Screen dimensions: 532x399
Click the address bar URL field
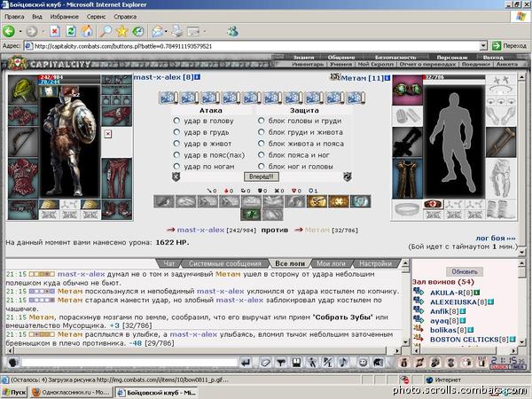coord(253,46)
